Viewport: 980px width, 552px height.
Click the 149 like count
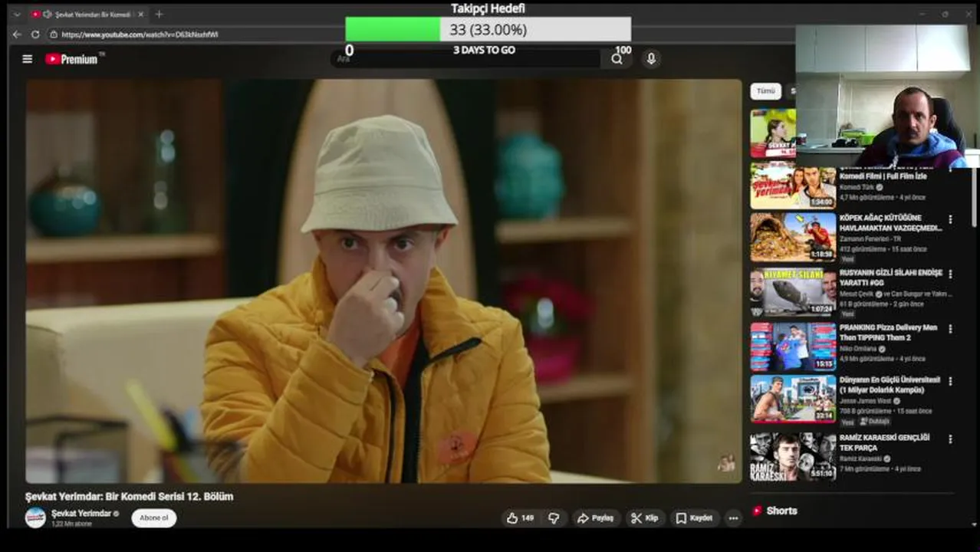click(528, 518)
